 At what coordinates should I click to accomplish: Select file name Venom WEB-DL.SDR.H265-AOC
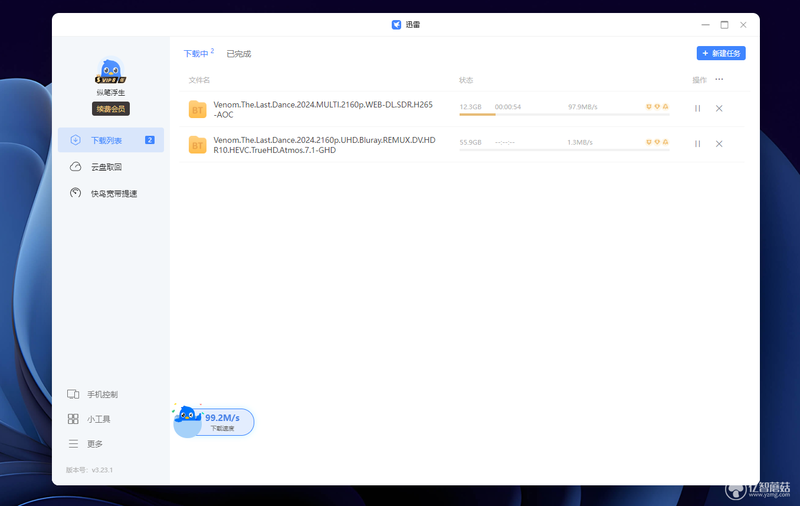click(323, 109)
